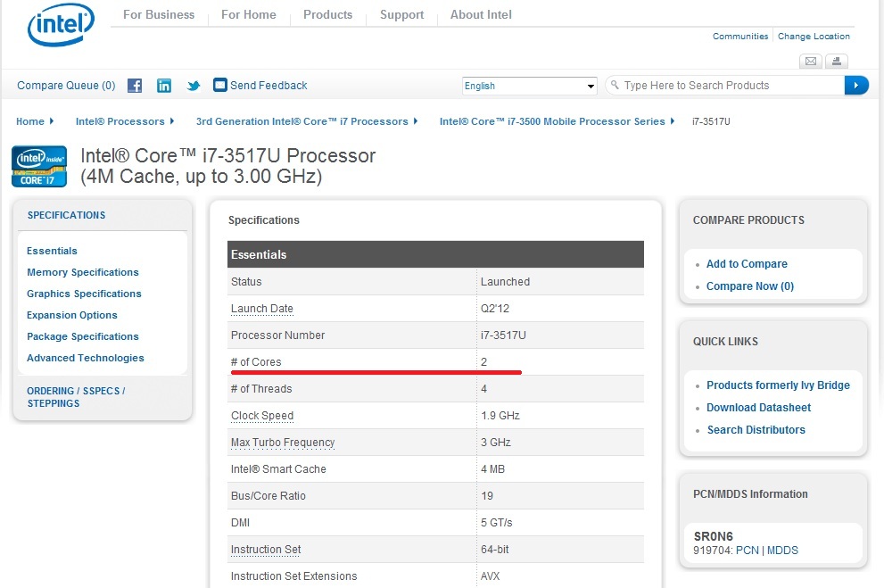Click the email envelope icon

pos(810,62)
